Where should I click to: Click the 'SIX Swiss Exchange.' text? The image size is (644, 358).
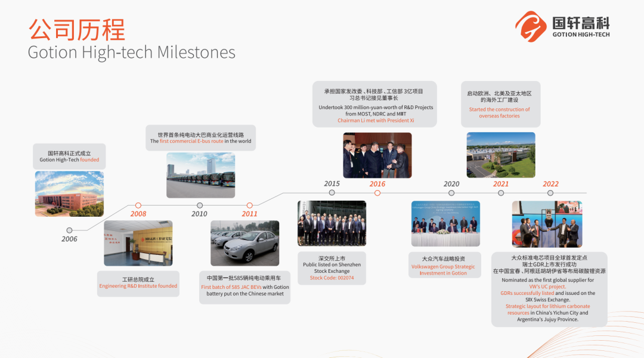547,300
